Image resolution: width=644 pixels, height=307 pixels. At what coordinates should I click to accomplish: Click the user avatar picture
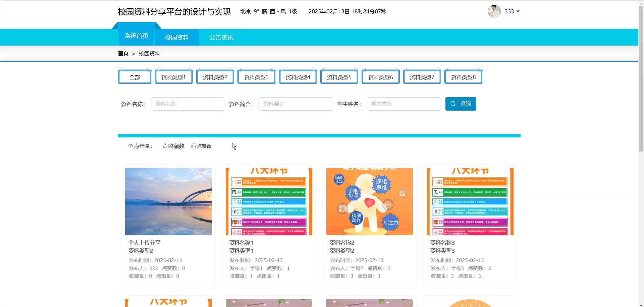[494, 11]
